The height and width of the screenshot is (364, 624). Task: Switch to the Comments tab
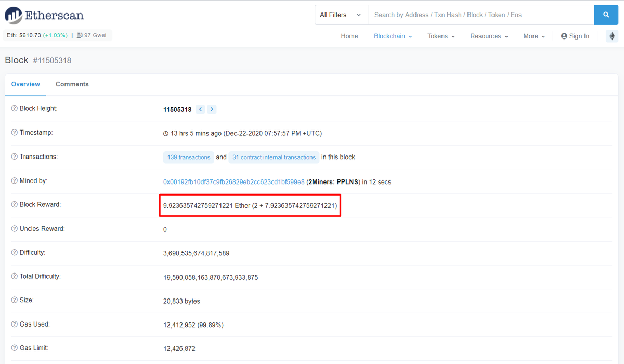[x=72, y=84]
